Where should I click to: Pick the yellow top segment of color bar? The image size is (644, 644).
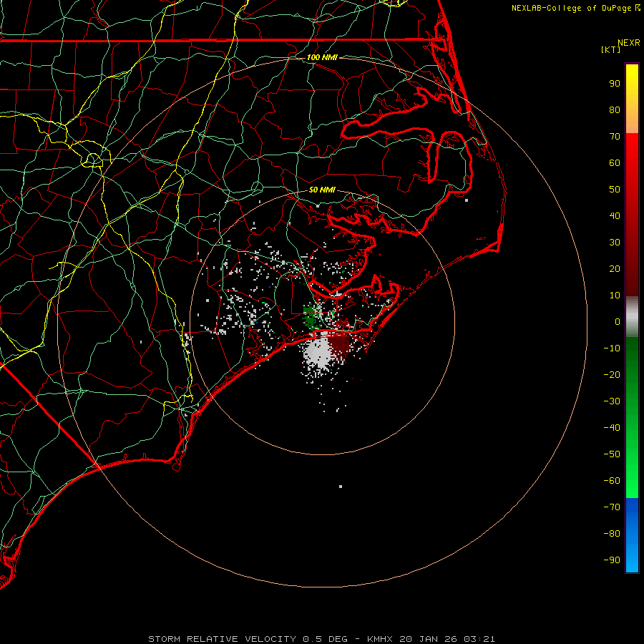tap(632, 78)
